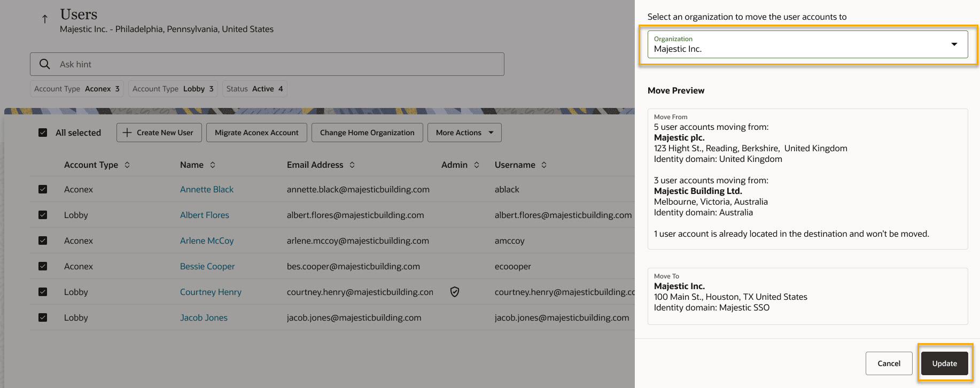Uncheck the Annette Black row checkbox
980x388 pixels.
pyautogui.click(x=43, y=189)
